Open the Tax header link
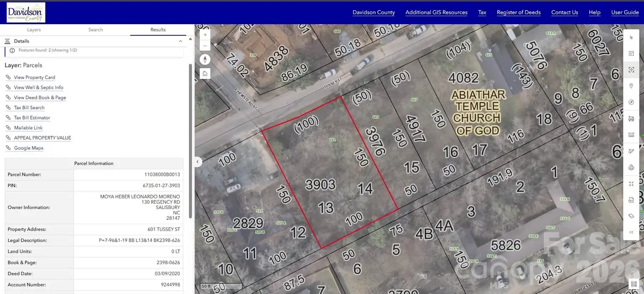Image resolution: width=644 pixels, height=294 pixels. (x=482, y=12)
